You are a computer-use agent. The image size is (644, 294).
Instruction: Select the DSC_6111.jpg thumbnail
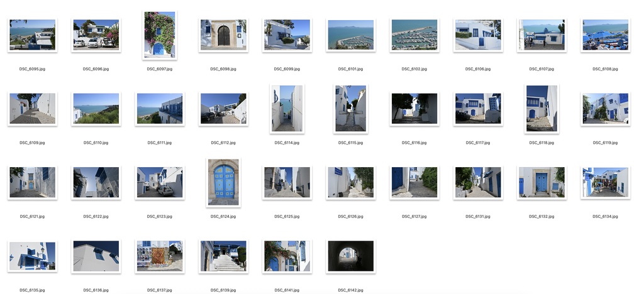point(160,109)
